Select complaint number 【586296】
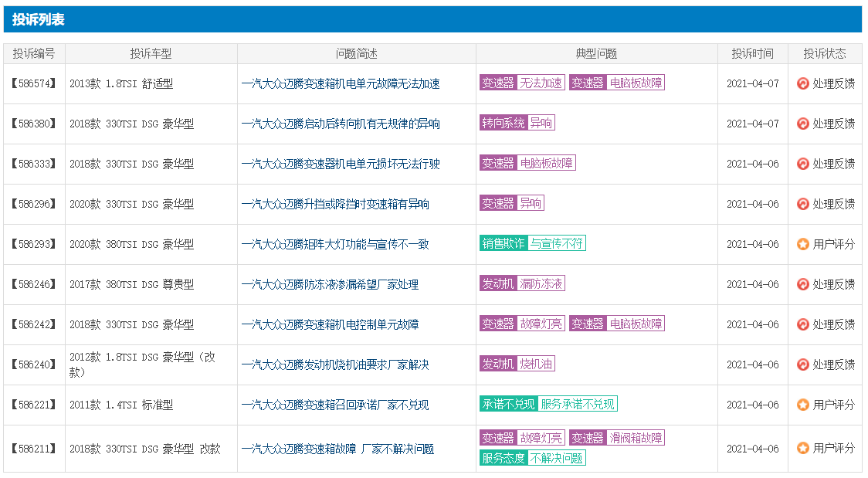868x478 pixels. pyautogui.click(x=34, y=204)
